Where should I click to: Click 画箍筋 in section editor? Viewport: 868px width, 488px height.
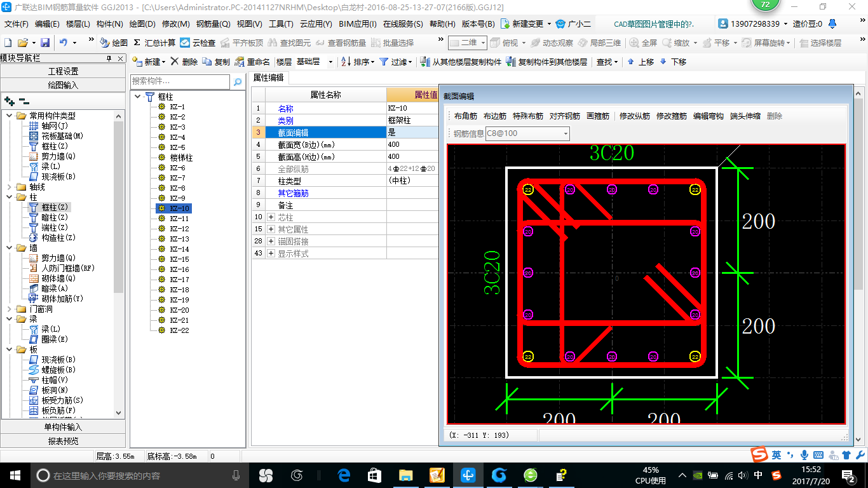click(x=597, y=116)
